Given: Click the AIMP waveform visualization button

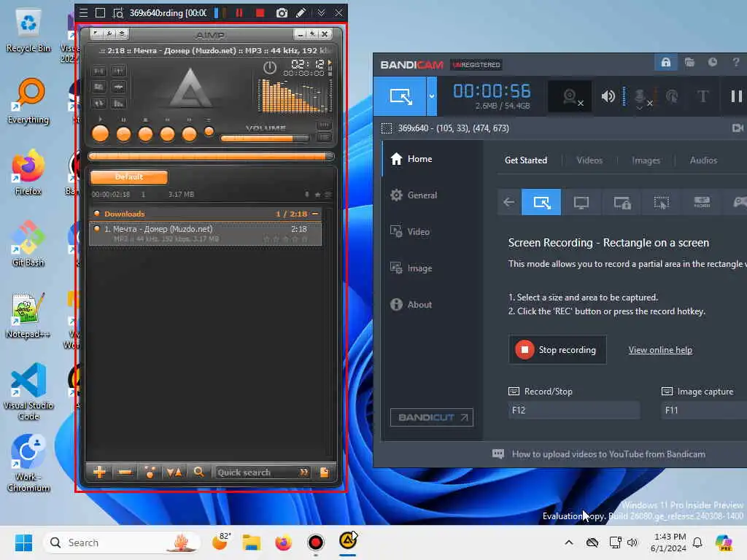Looking at the screenshot, I should 119,87.
